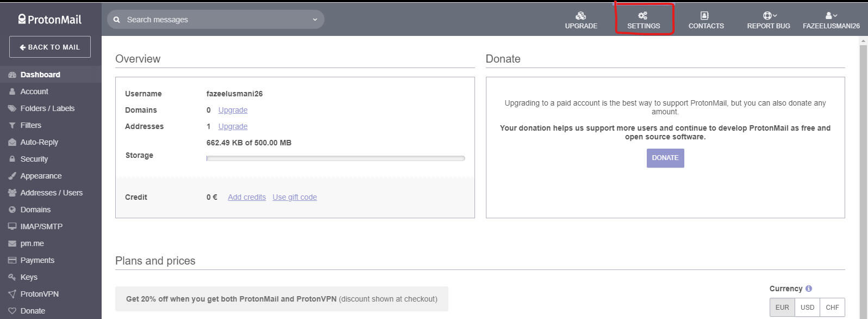Click the Security lock icon
The height and width of the screenshot is (319, 868).
(12, 159)
